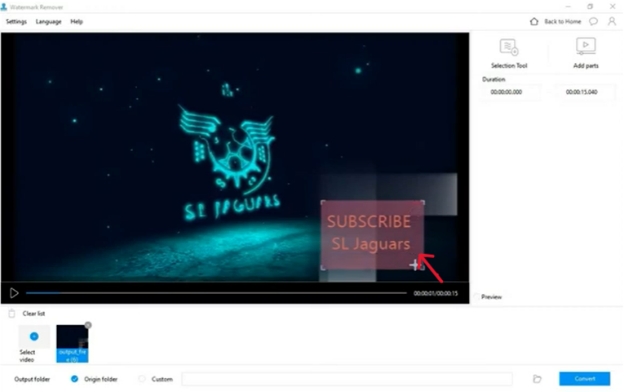Toggle the Preview option

tap(477, 297)
